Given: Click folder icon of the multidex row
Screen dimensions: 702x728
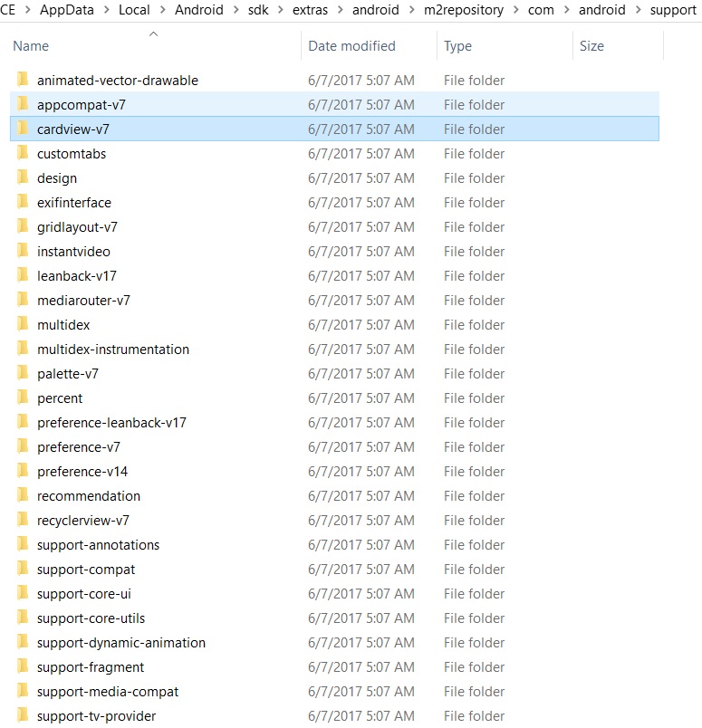Looking at the screenshot, I should tap(23, 324).
